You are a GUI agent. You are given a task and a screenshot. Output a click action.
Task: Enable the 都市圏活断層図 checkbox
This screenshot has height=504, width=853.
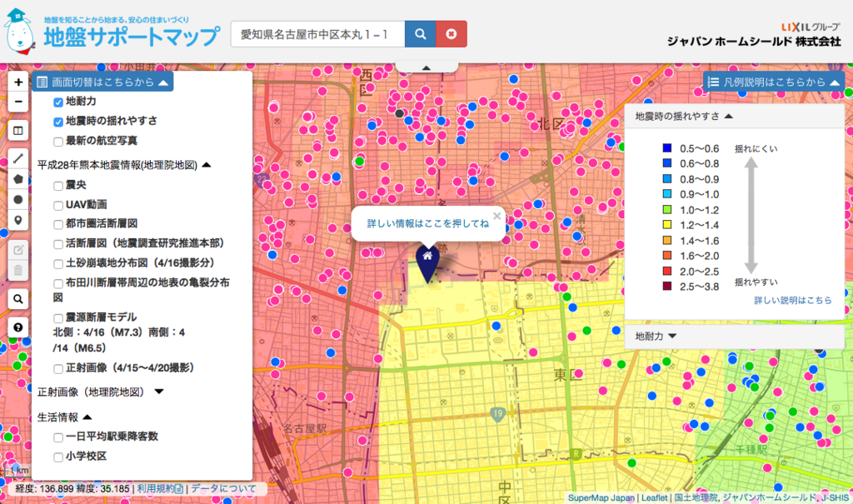click(x=58, y=224)
